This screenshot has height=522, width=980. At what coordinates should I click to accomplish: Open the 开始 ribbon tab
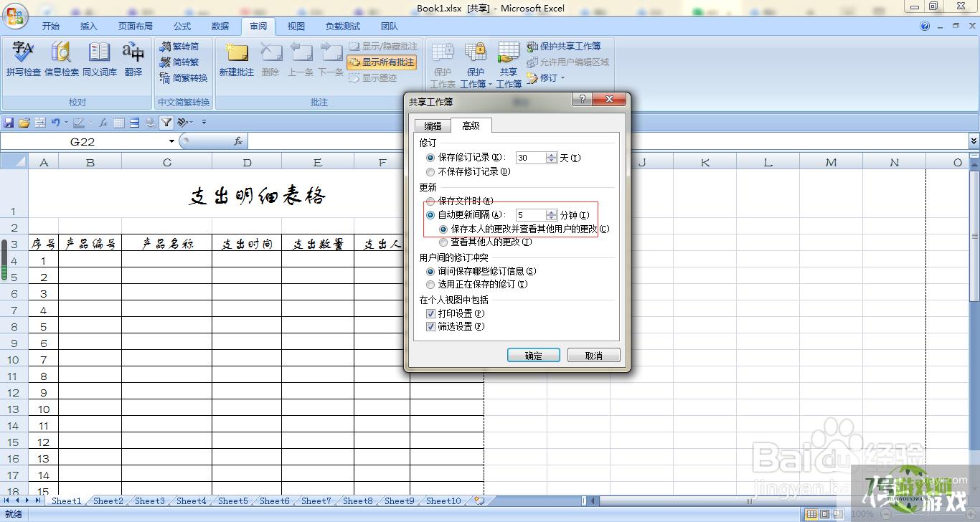[x=51, y=27]
